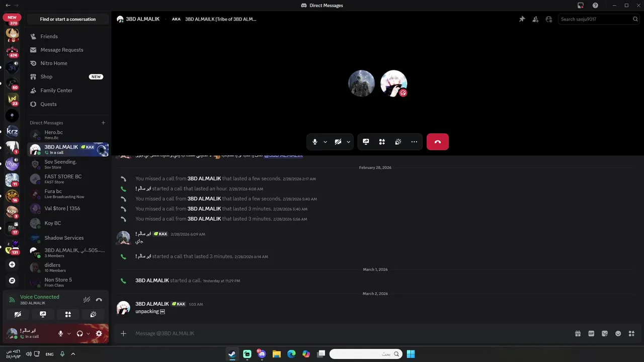Open Help from the title bar
644x362 pixels.
tap(595, 6)
